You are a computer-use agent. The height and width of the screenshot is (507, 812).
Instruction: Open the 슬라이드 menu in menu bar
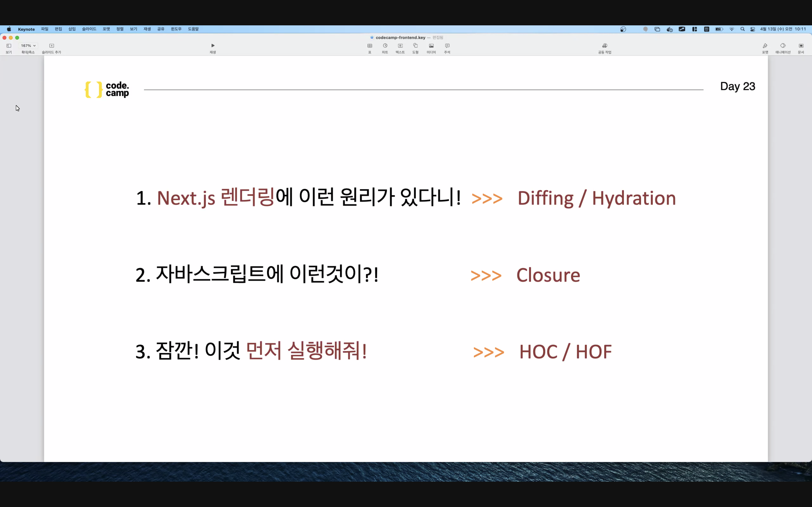pos(89,29)
